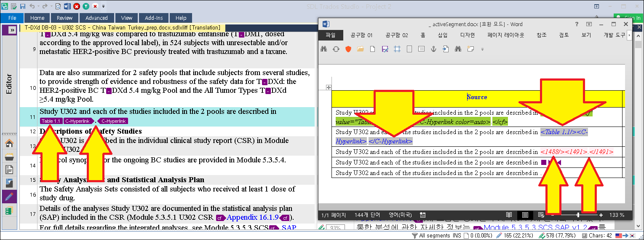
Task: Click the refresh arrows icon in Word toolbar
Action: 336,49
